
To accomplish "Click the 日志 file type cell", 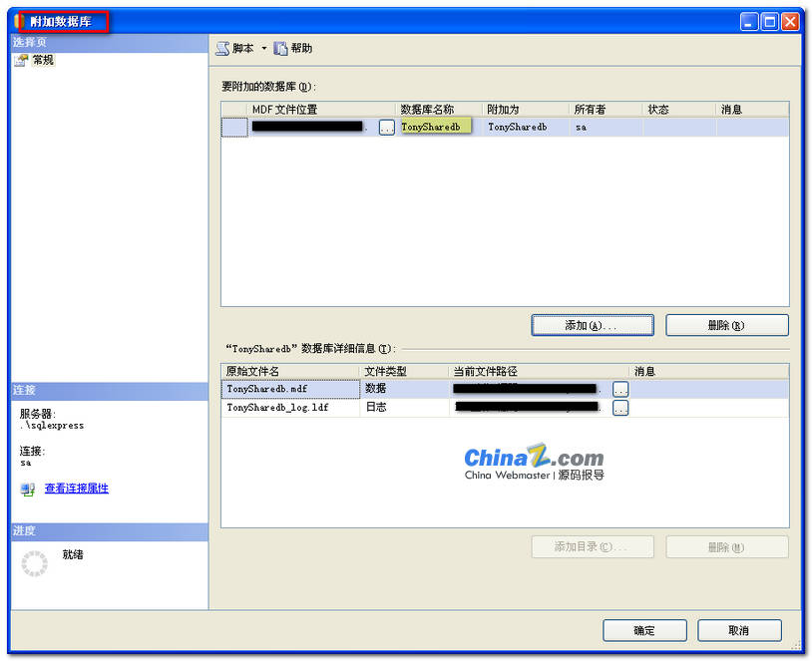I will (403, 408).
